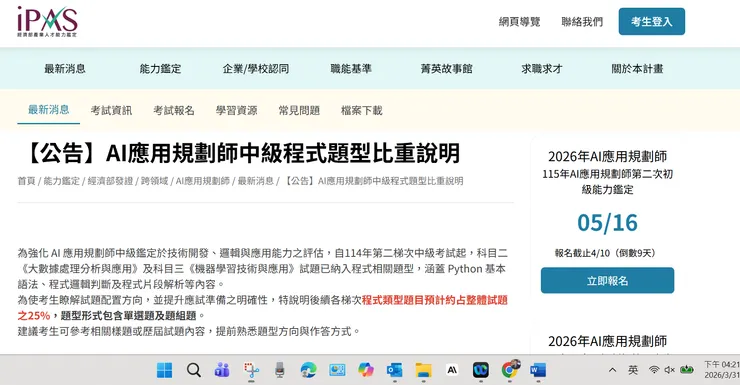Open 職能基準 main menu

tap(351, 69)
